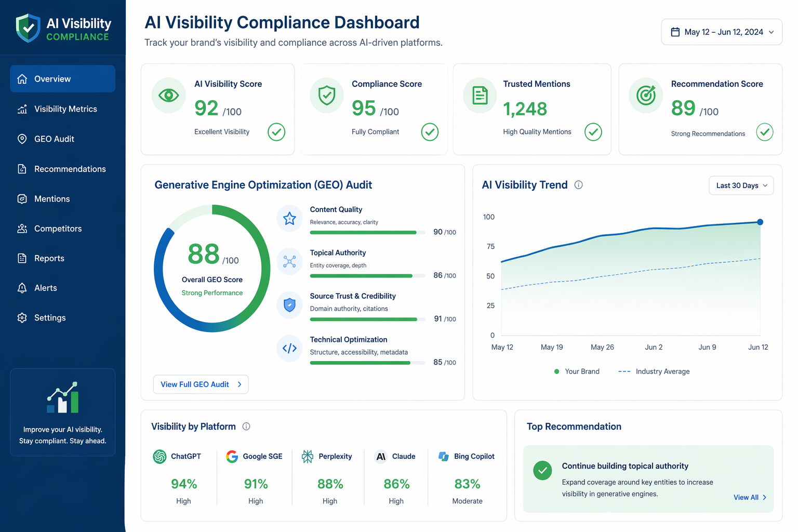
Task: Click the target icon for Recommendation Score
Action: tap(646, 95)
